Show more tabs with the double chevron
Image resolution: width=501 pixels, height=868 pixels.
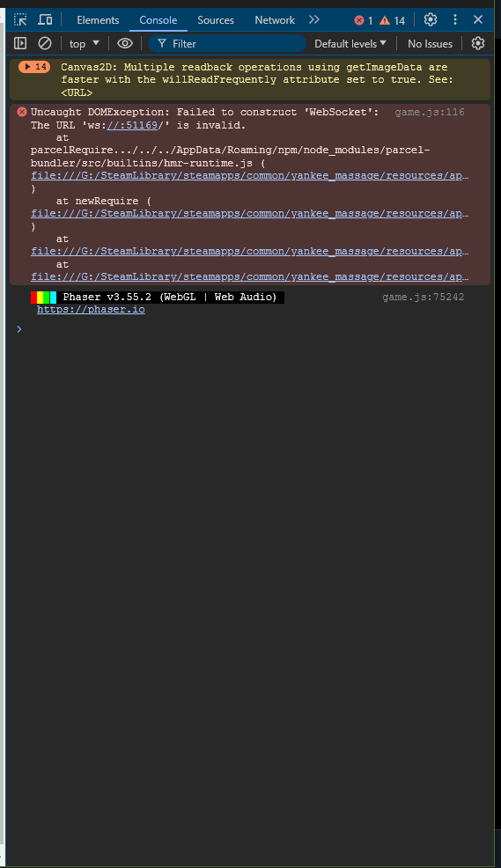[313, 20]
